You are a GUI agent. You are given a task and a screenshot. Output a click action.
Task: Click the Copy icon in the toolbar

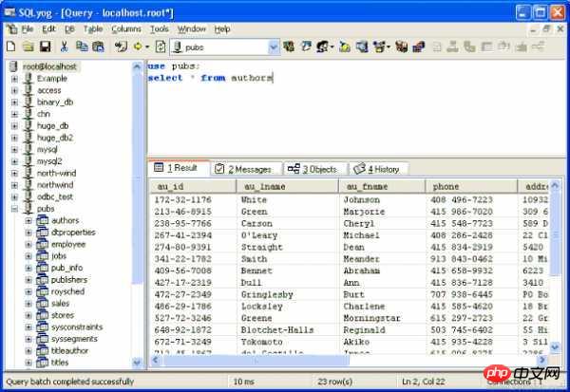(82, 46)
